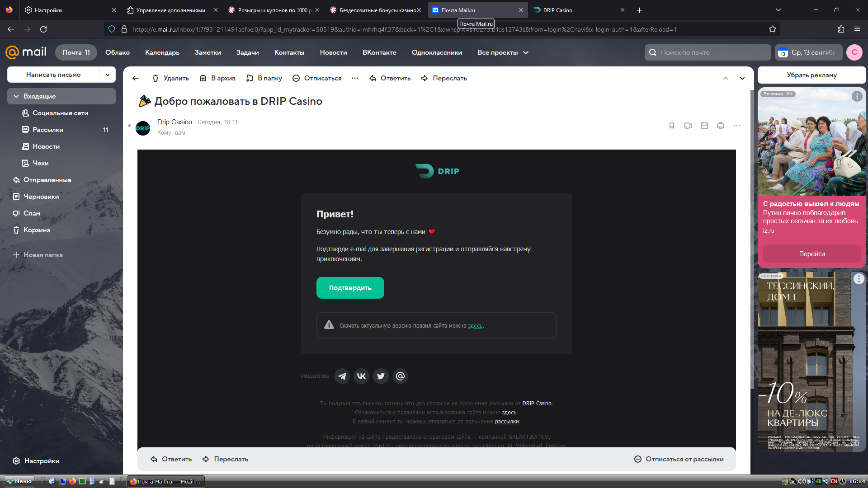Screen dimensions: 868x488
Task: Open Firefox application hamburger menu
Action: click(857, 29)
